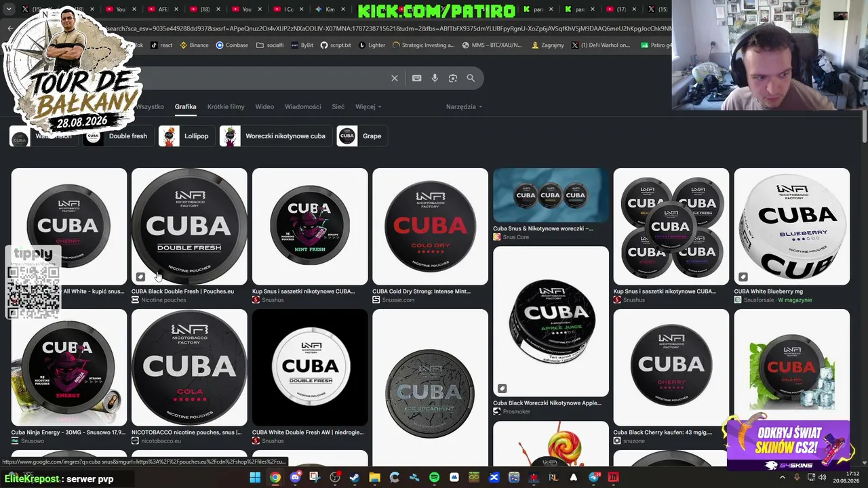The image size is (868, 488).
Task: Select the Grafika search tab
Action: click(185, 106)
